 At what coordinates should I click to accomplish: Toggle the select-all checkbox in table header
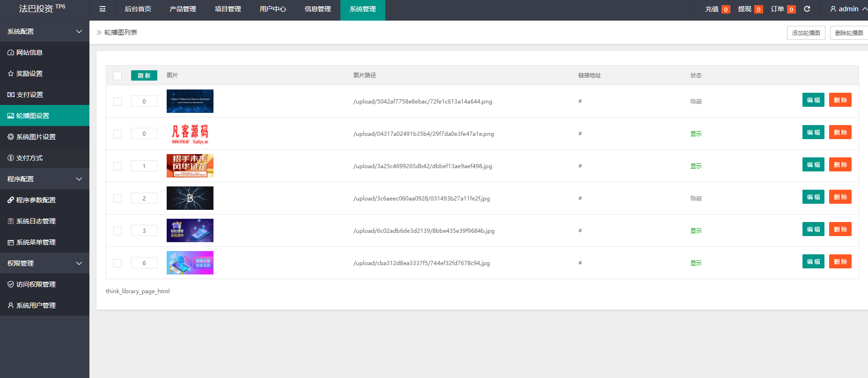tap(118, 76)
